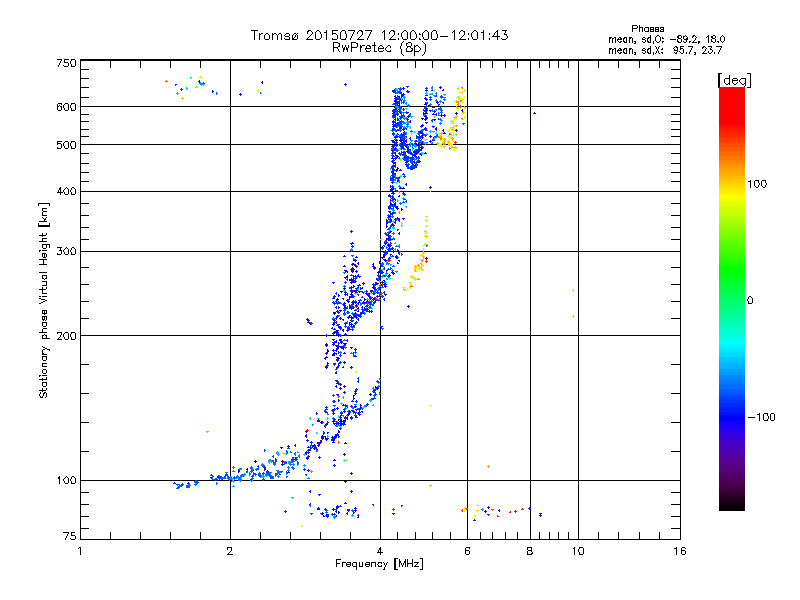Click the x-axis tick label '16'
The height and width of the screenshot is (600, 800).
[x=680, y=551]
